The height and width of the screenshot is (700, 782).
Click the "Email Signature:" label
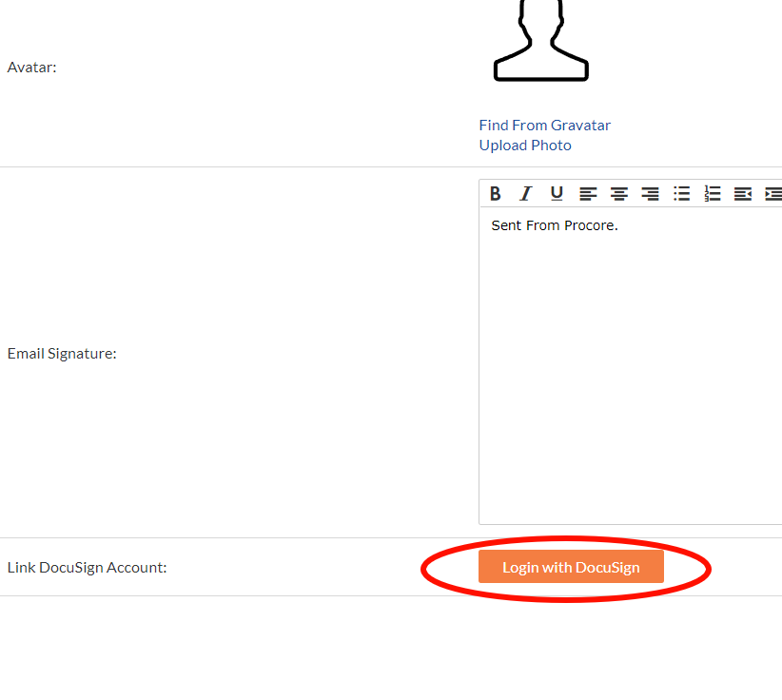tap(62, 354)
